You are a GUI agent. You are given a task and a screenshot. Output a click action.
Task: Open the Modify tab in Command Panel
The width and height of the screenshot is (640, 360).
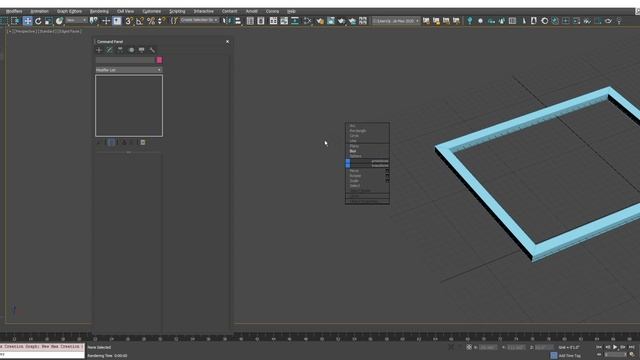[x=109, y=50]
